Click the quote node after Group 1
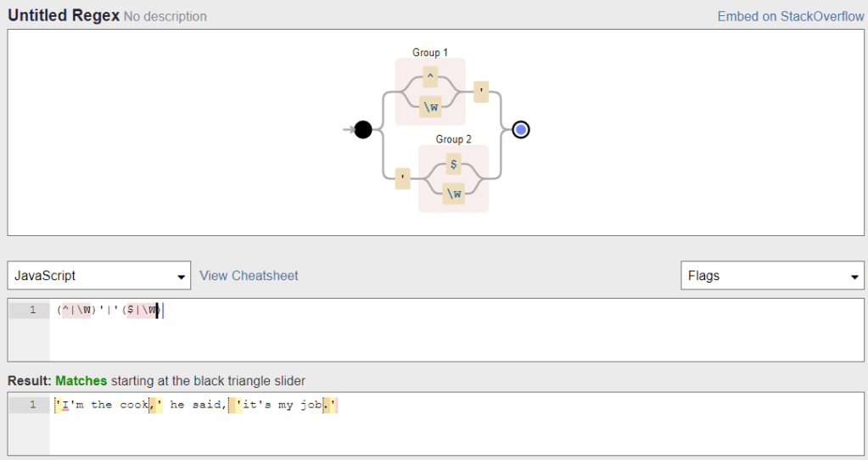Screen dimensions: 868x460 (481, 92)
